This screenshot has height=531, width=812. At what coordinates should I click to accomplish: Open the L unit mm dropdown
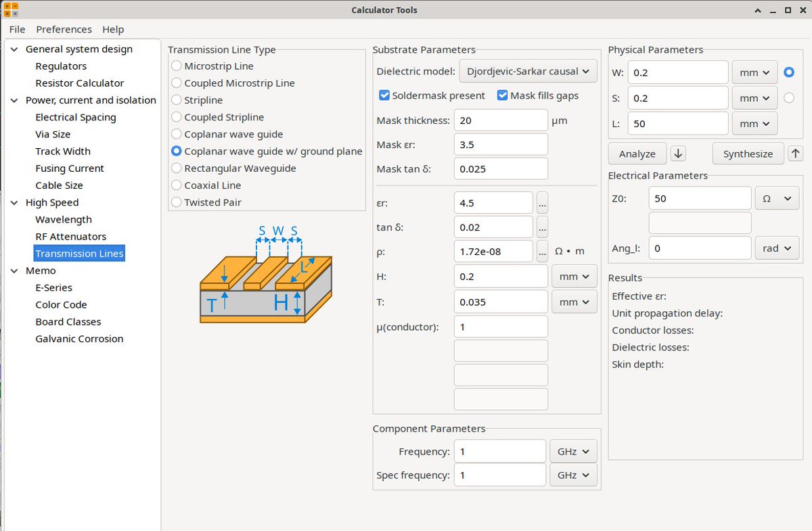754,124
